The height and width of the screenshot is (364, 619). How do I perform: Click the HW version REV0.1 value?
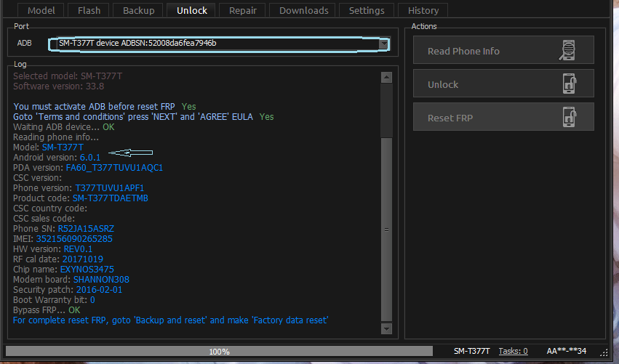(x=78, y=249)
